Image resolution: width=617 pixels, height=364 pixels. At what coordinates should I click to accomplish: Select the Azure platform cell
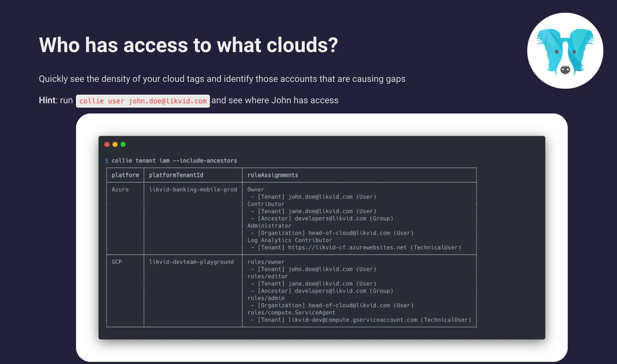(120, 189)
